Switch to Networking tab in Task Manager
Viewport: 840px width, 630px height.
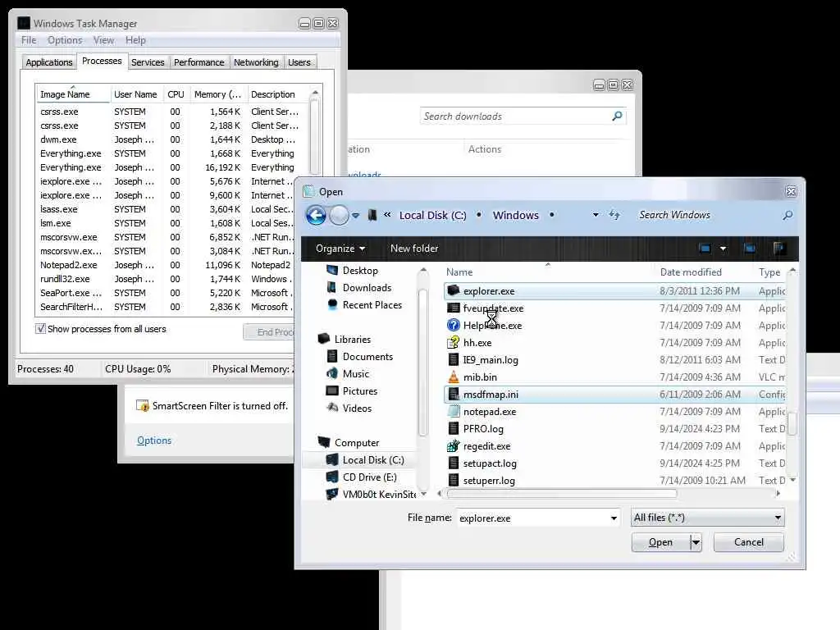point(256,62)
